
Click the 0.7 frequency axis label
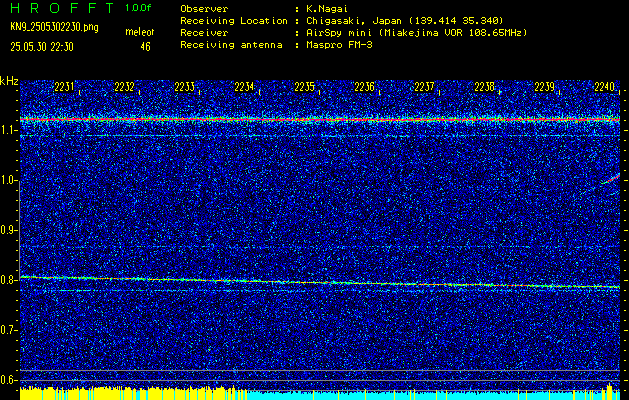coord(8,330)
